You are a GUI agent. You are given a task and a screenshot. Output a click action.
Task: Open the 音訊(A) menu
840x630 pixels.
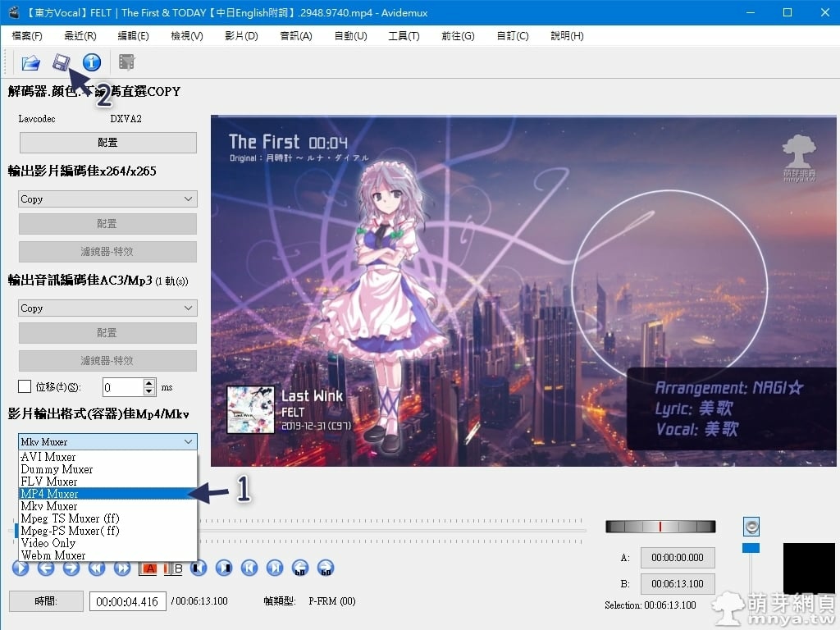pos(296,36)
